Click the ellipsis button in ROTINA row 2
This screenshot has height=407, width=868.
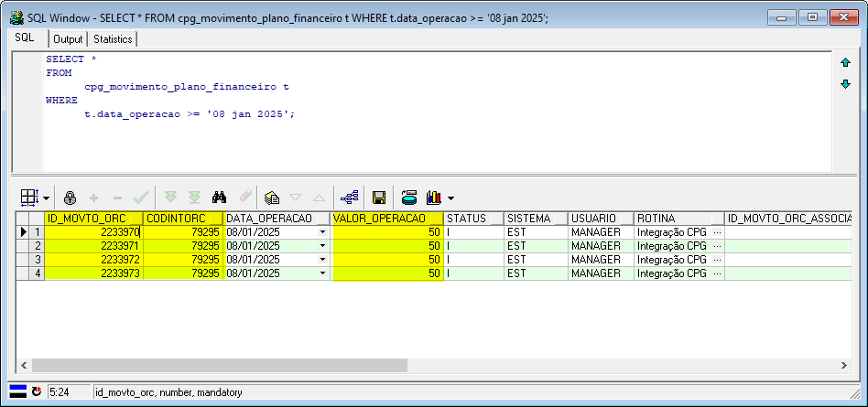[718, 246]
